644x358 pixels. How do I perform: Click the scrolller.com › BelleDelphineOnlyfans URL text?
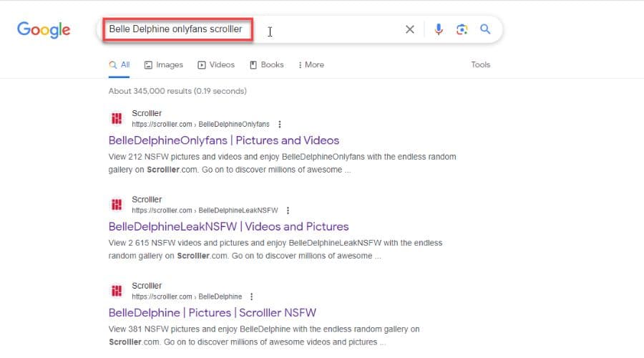coord(200,124)
